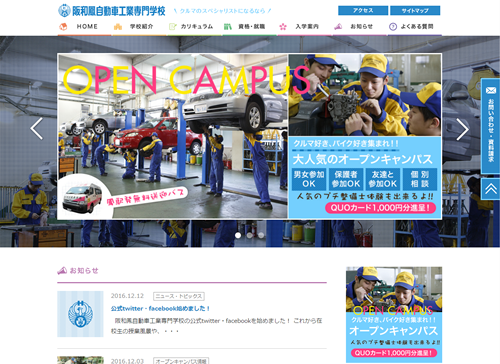This screenshot has height=364, width=500.
Task: Click the アクセス button
Action: pyautogui.click(x=363, y=10)
